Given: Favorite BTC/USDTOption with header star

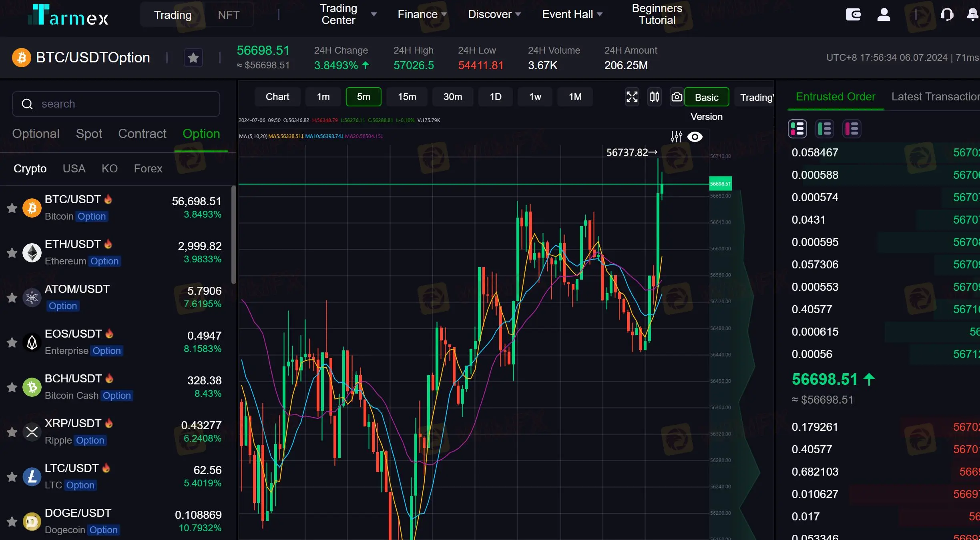Looking at the screenshot, I should coord(193,58).
